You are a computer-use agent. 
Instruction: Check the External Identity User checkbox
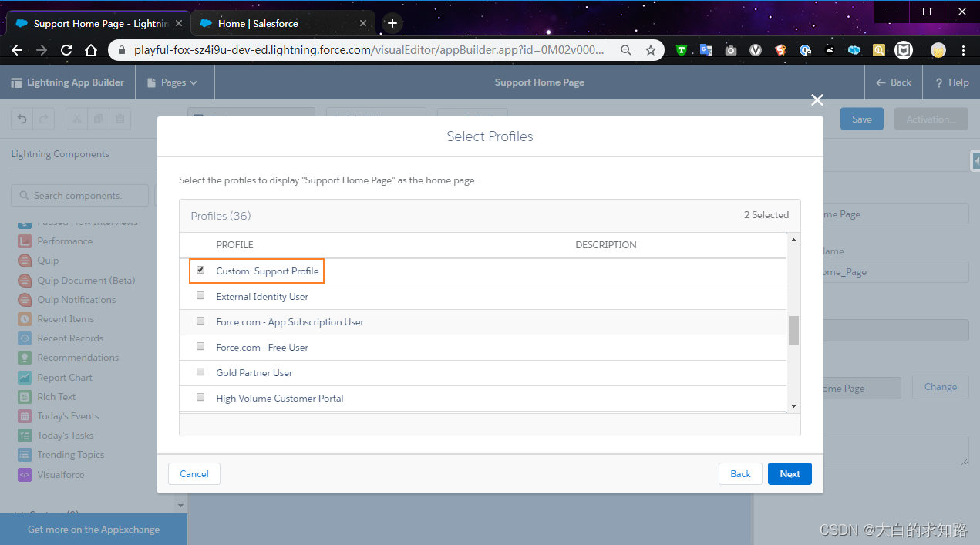[200, 296]
